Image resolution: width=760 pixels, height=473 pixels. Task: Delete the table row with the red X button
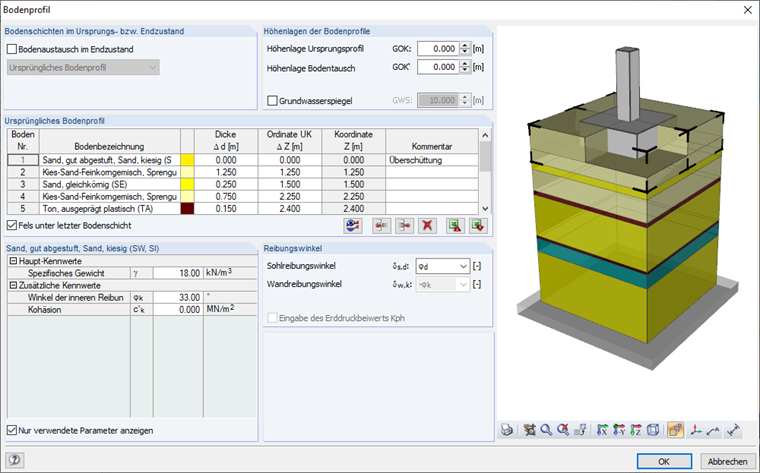(x=427, y=226)
